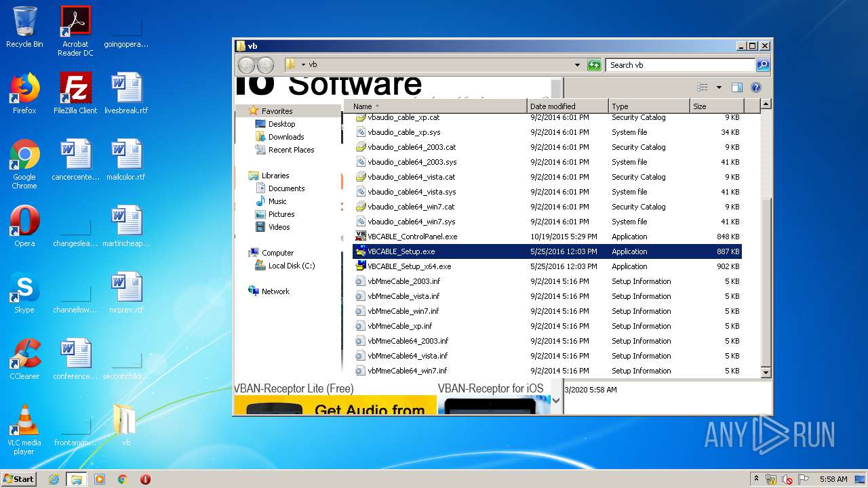Sort files by Date modified column
The height and width of the screenshot is (488, 868).
[x=568, y=106]
